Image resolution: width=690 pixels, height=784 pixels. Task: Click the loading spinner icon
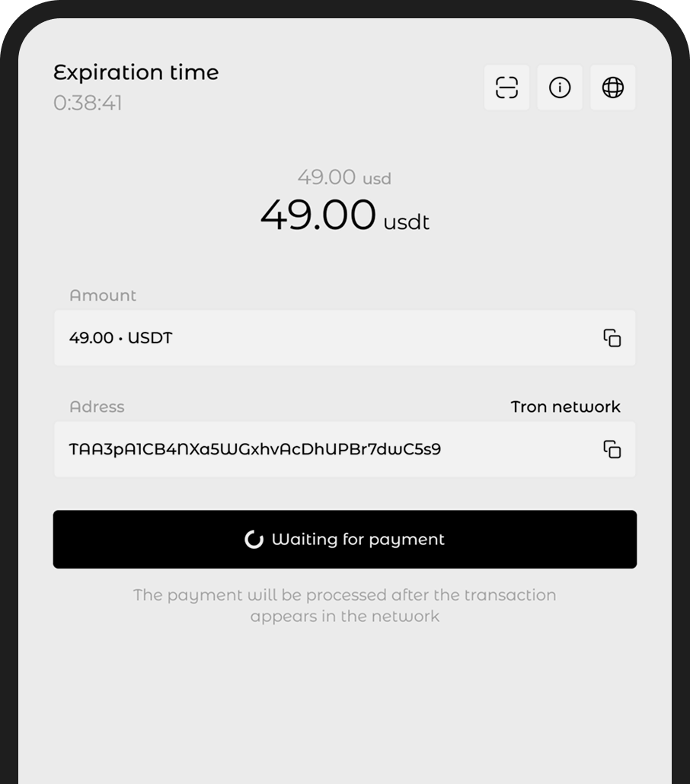click(254, 540)
